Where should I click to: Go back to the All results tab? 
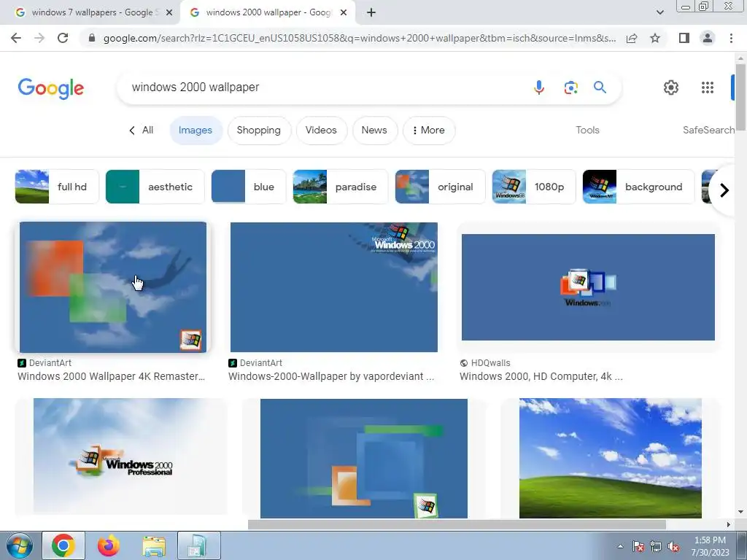coord(142,130)
